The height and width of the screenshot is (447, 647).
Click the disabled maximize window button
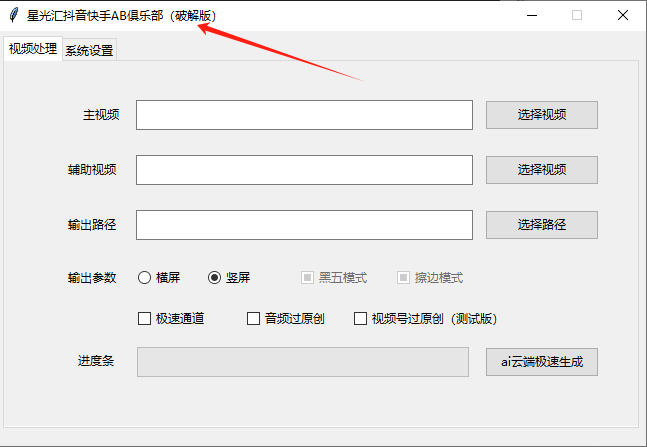[577, 15]
